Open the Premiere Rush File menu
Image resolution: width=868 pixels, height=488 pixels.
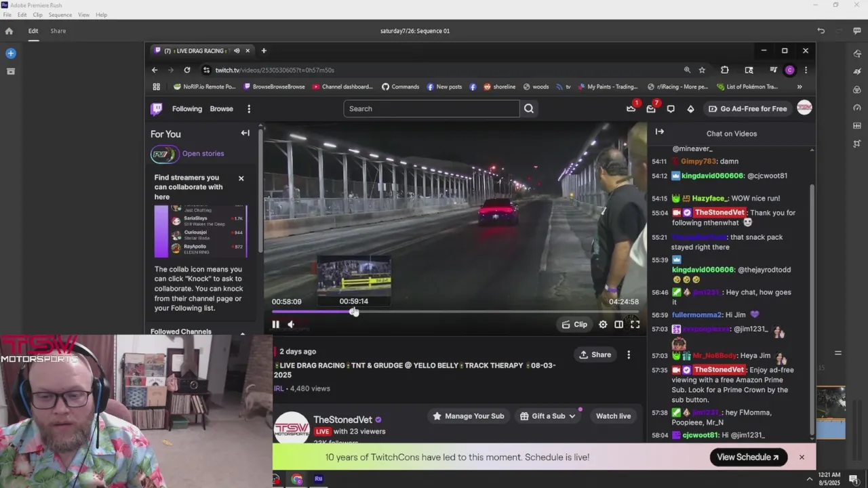point(7,15)
